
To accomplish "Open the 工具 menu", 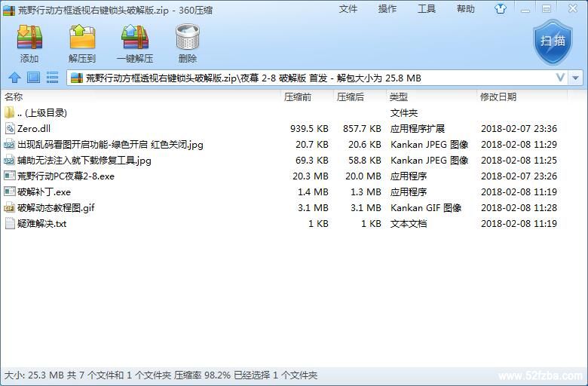I will (x=427, y=8).
